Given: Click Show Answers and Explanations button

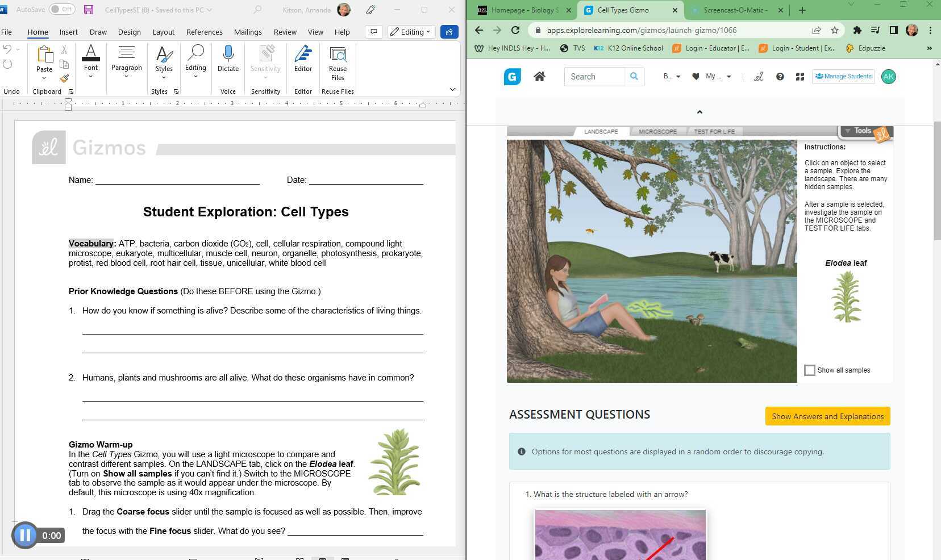Looking at the screenshot, I should point(827,416).
